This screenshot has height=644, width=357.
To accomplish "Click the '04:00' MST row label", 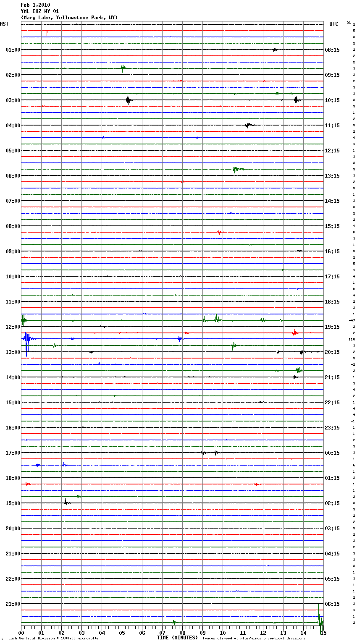I will point(13,126).
